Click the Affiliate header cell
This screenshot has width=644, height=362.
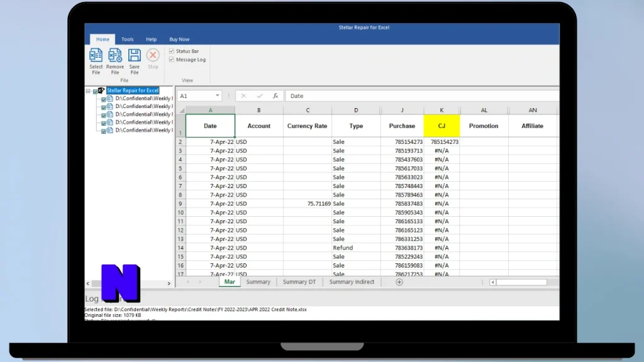(533, 126)
